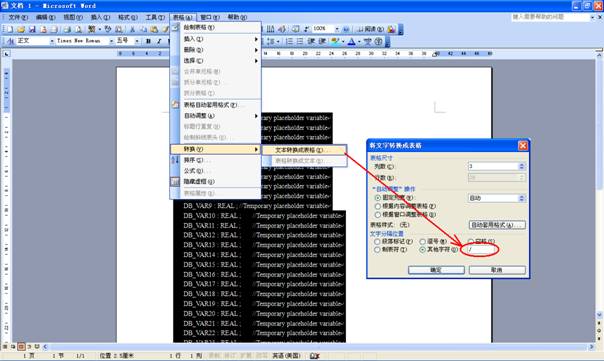The width and height of the screenshot is (604, 361).
Task: Click the font color 'A' icon
Action: 351,41
